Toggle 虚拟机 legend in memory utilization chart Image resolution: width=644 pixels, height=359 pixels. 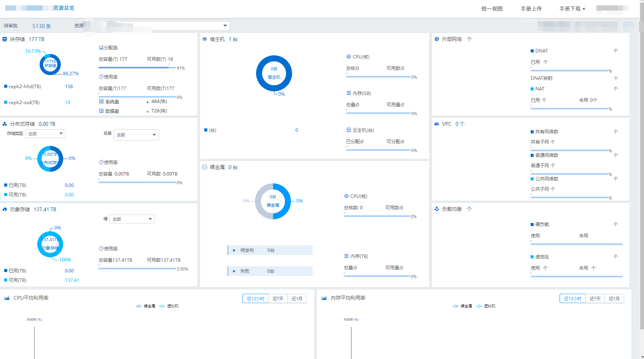coord(486,306)
